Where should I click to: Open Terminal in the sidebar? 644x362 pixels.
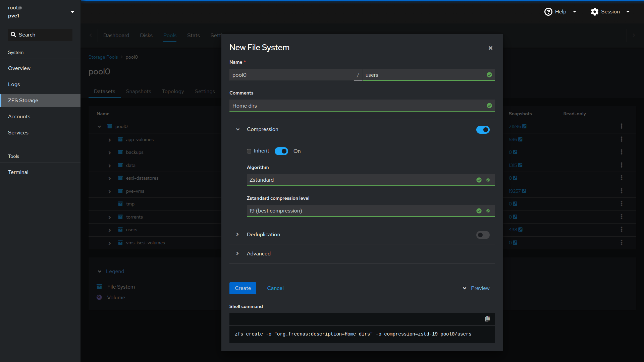point(40,172)
